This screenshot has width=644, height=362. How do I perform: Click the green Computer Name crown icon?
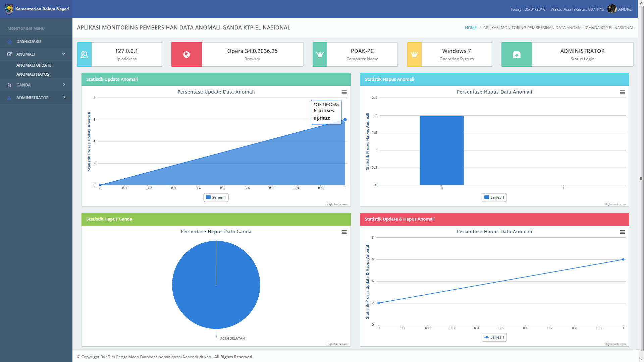click(x=320, y=54)
